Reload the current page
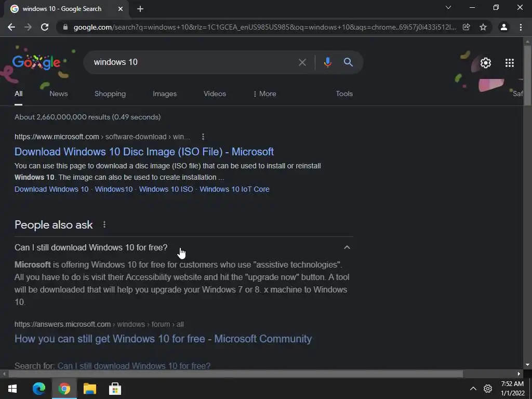 45,27
